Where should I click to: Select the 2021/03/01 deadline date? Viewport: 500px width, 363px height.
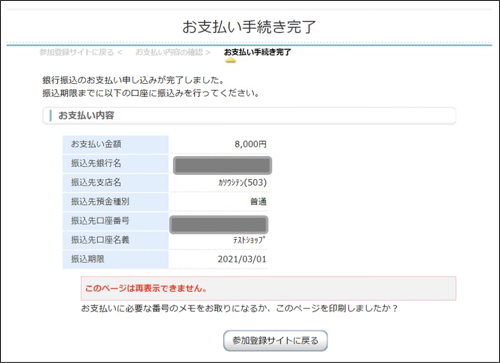click(x=242, y=259)
